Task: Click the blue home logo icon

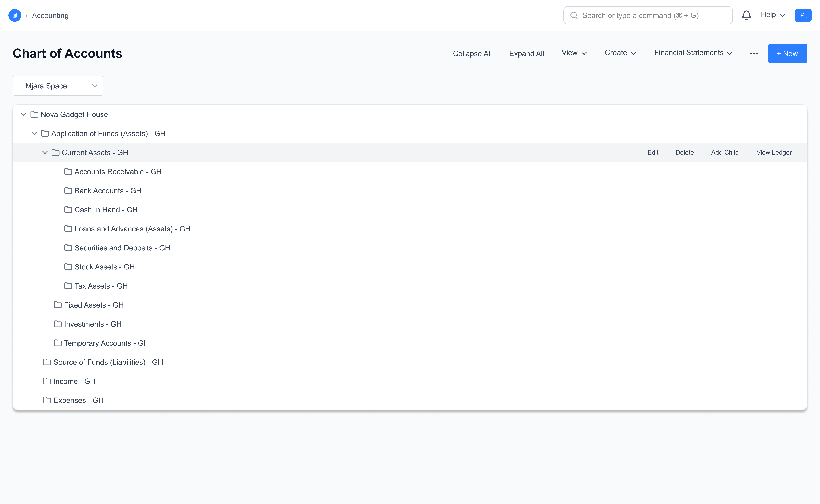Action: coord(15,15)
